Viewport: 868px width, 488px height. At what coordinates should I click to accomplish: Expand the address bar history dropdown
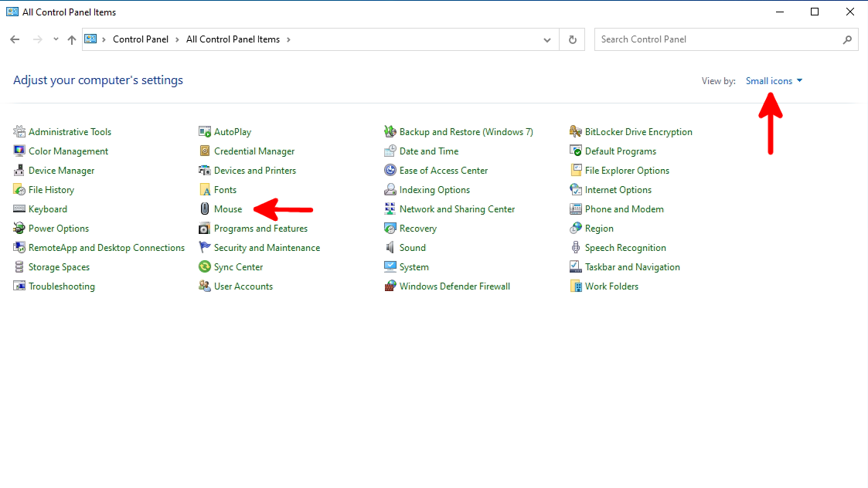coord(547,39)
